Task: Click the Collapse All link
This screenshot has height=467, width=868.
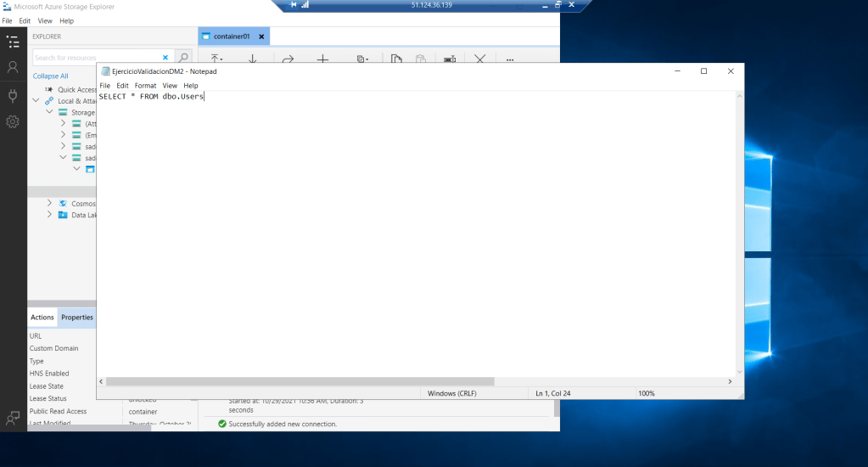Action: (x=51, y=76)
